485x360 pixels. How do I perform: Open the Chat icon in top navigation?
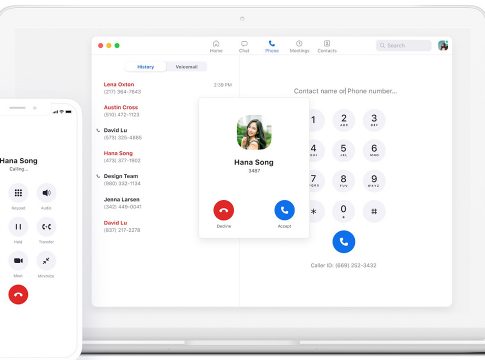244,44
